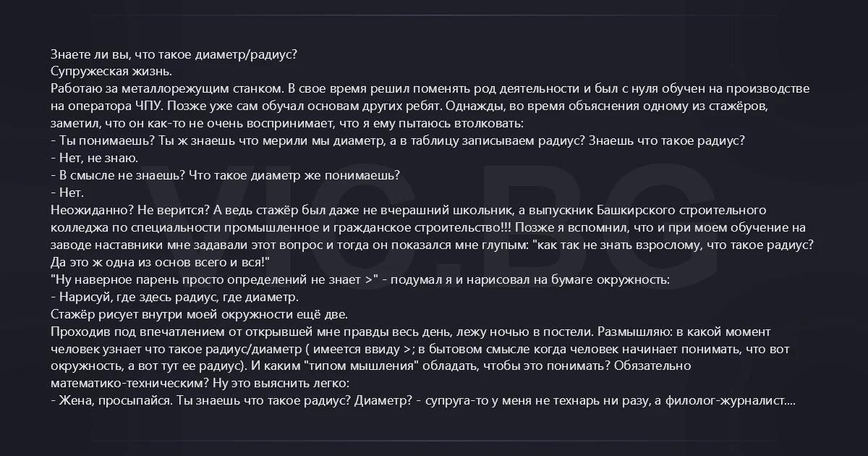
Task: Click the short reply "- Нет."
Action: click(x=68, y=193)
